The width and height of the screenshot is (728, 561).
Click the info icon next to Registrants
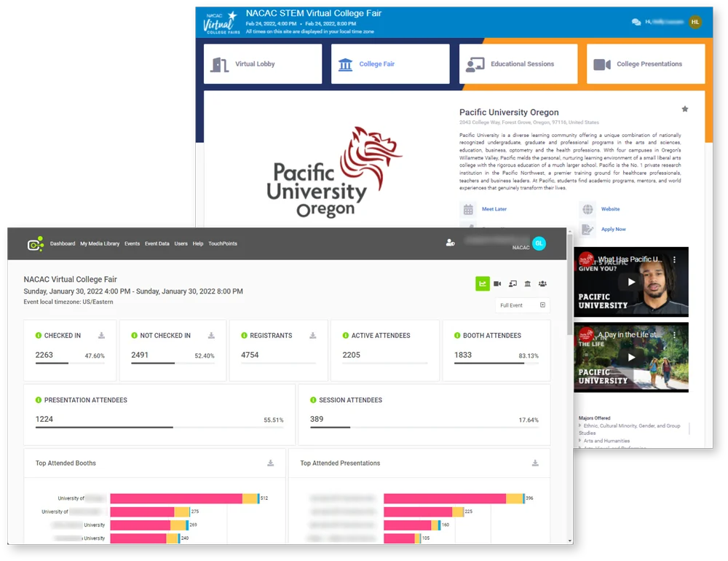point(244,335)
